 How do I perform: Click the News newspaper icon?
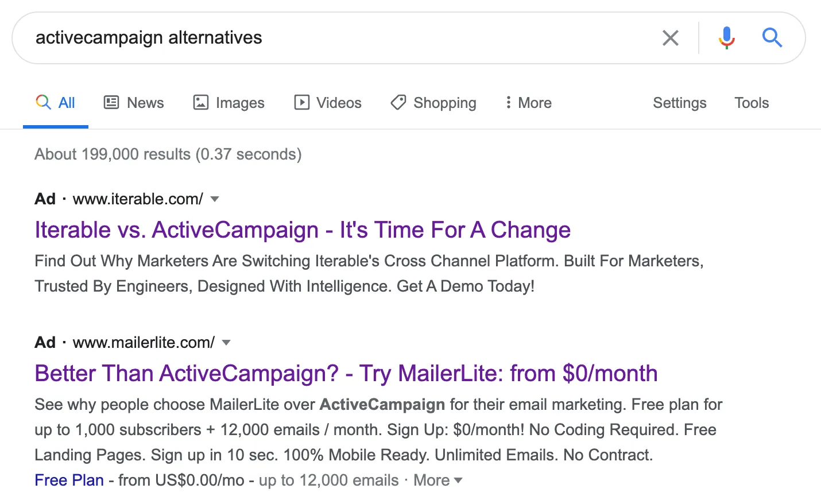pos(113,102)
